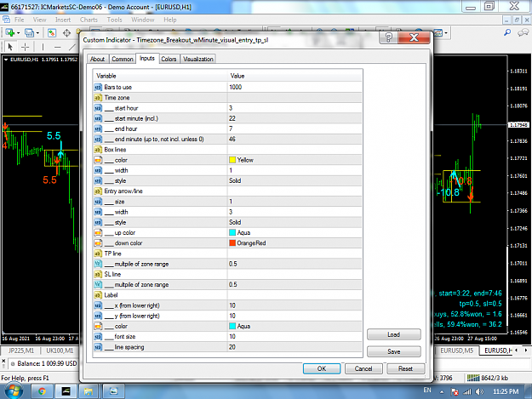
Task: Select the Crosshair target toolbar icon
Action: 66,33
